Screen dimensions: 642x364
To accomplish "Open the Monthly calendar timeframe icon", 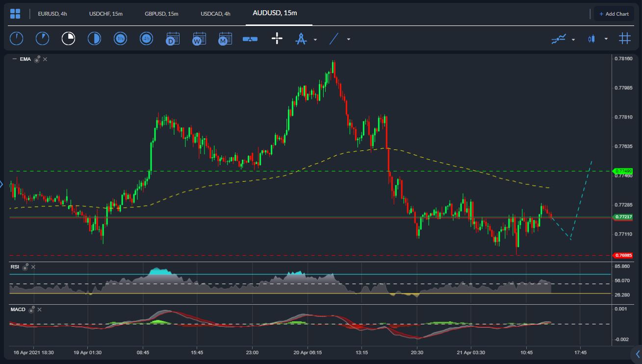I will click(225, 38).
